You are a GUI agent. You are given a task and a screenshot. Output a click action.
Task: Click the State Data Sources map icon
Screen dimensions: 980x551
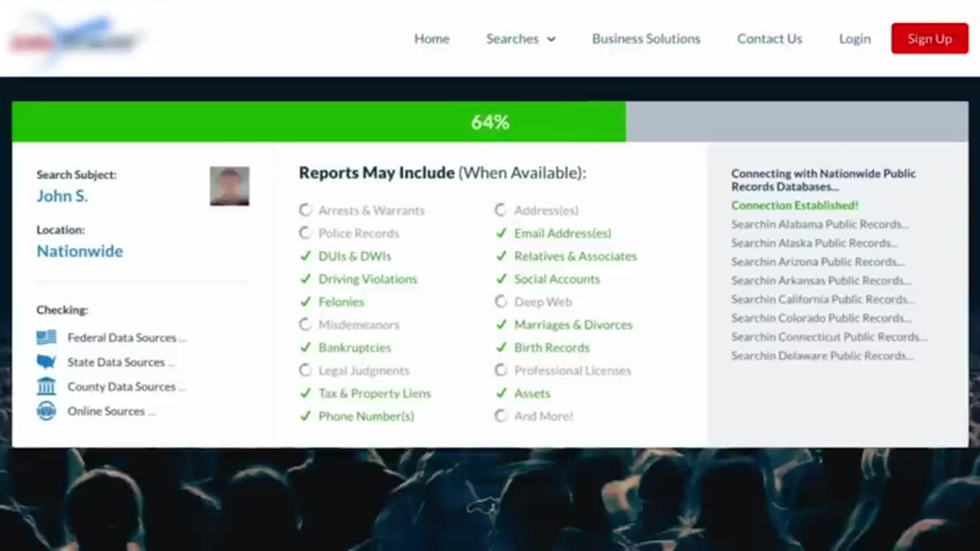tap(46, 362)
